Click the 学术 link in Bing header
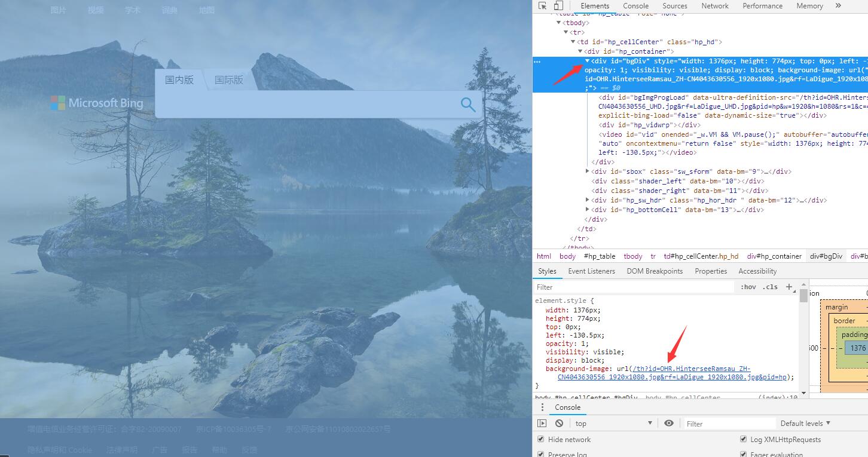Screen dimensions: 868x457 [133, 10]
